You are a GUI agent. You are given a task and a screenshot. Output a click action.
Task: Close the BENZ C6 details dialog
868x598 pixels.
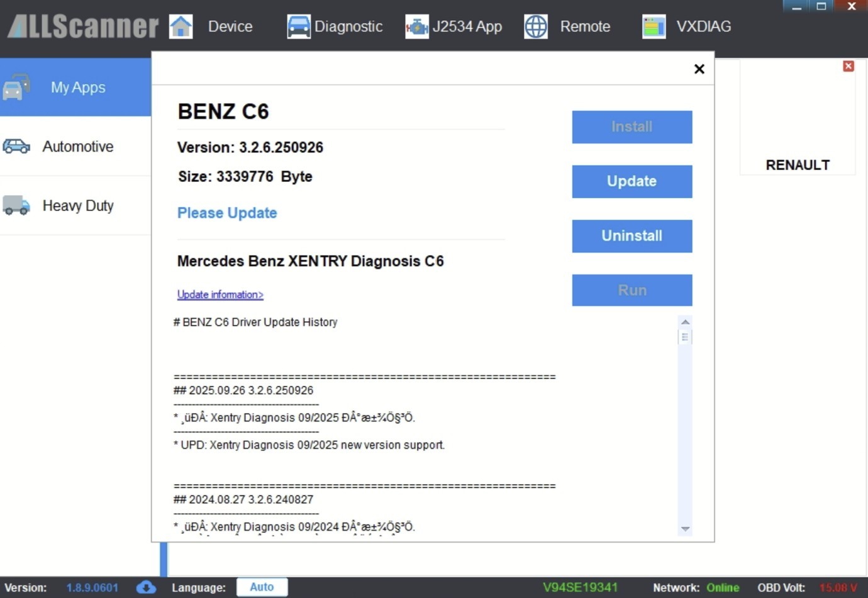[x=699, y=69]
